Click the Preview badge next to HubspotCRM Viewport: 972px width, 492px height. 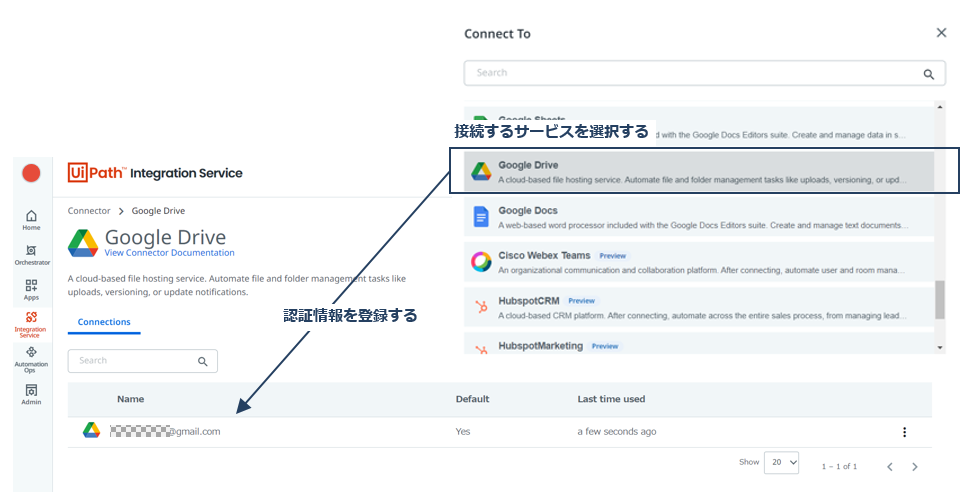tap(581, 301)
